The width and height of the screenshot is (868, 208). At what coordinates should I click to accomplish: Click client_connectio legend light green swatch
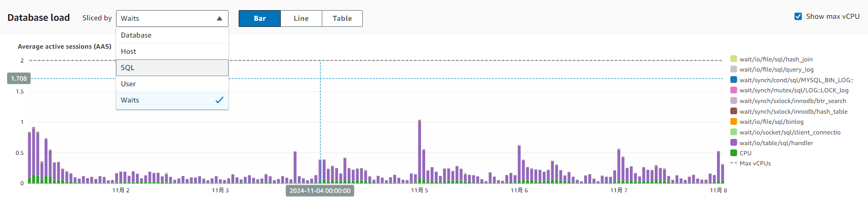tap(733, 132)
